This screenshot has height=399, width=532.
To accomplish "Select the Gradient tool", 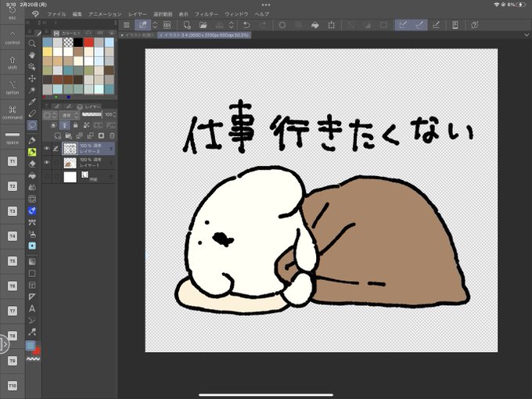I will pos(32,261).
